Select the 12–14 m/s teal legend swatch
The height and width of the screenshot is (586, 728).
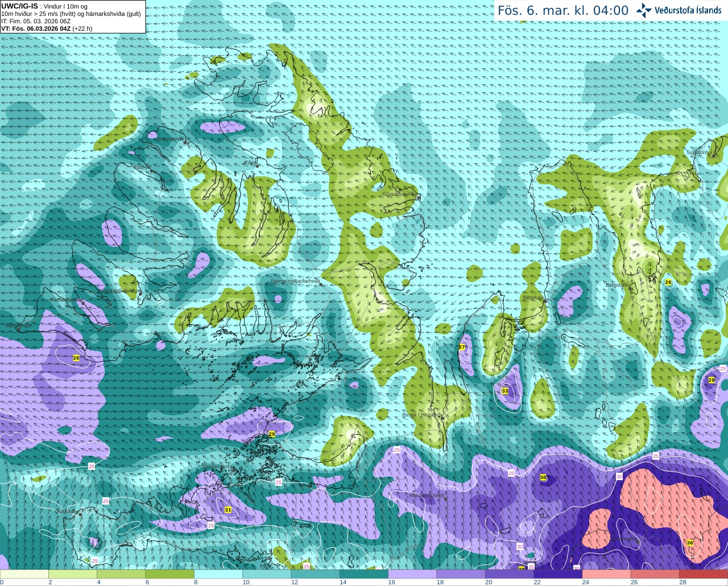[x=316, y=574]
